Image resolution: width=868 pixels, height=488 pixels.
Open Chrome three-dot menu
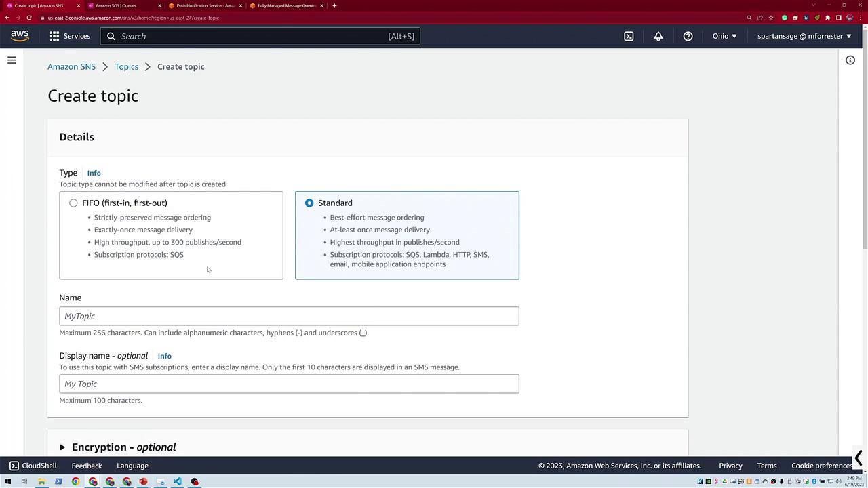pos(861,18)
